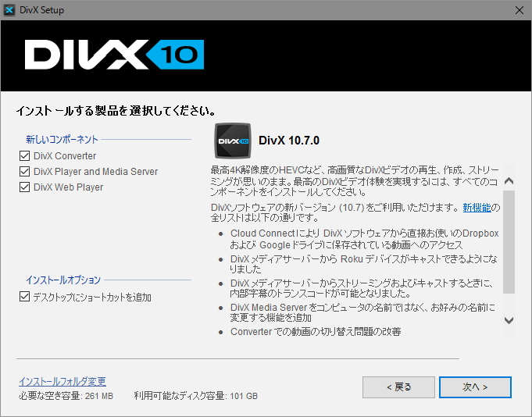Open the 新機能 link
Viewport: 532px width, 417px height.
(x=477, y=207)
